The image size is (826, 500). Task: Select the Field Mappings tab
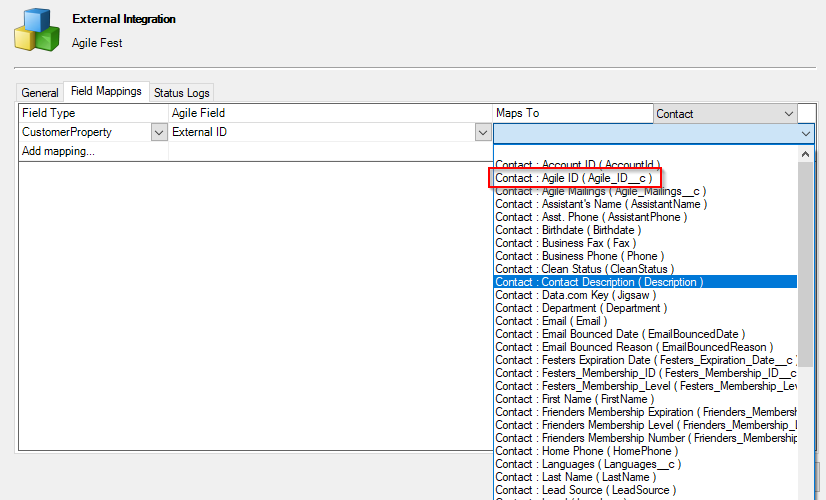(106, 91)
